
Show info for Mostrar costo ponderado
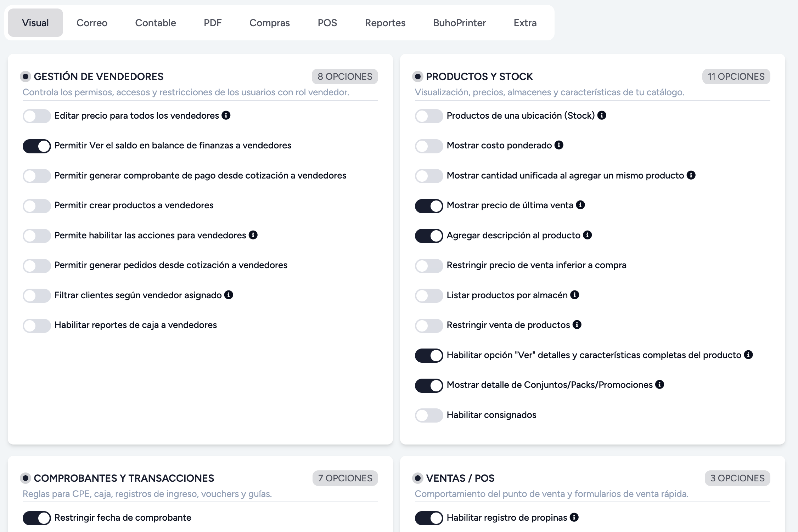coord(559,145)
